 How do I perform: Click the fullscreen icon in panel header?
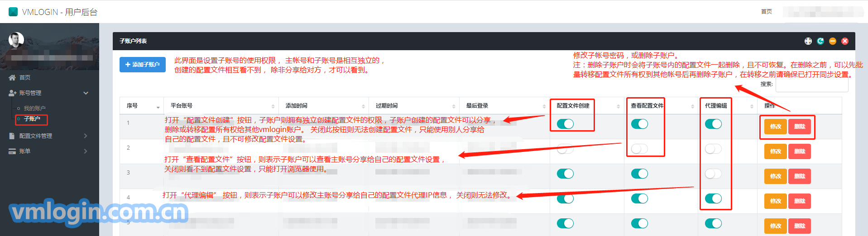point(808,41)
